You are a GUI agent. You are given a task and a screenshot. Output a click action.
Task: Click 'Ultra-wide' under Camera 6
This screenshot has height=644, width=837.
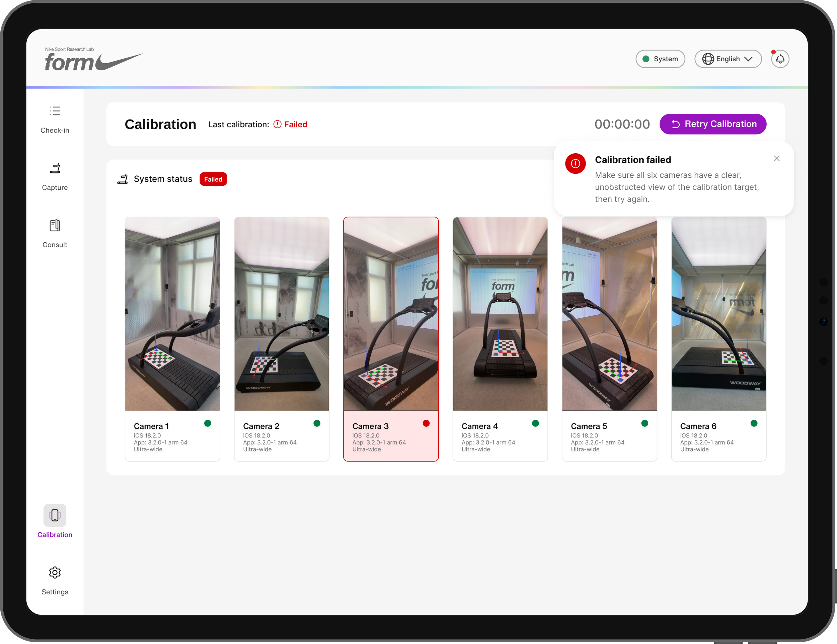694,450
